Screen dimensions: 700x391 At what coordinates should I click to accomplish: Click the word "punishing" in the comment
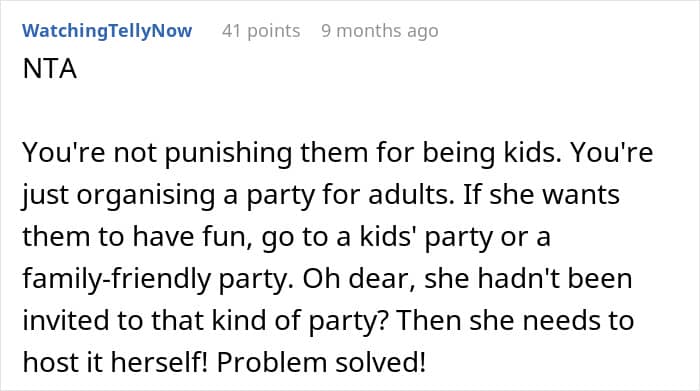point(228,154)
